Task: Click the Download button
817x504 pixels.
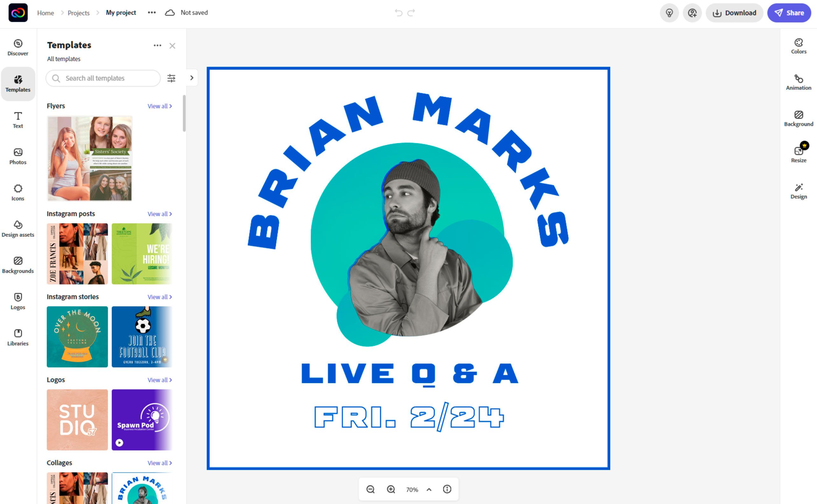Action: (x=735, y=12)
